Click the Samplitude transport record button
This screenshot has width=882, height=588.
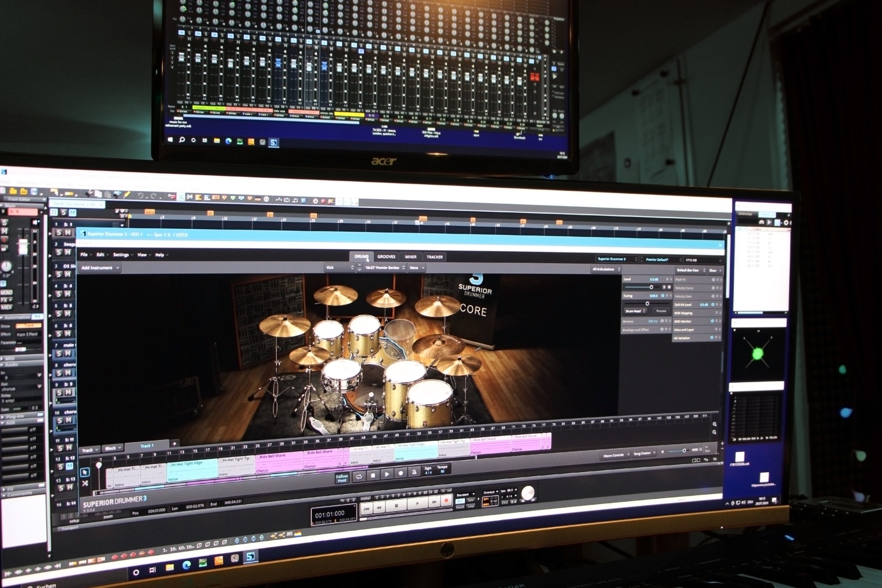point(446,501)
